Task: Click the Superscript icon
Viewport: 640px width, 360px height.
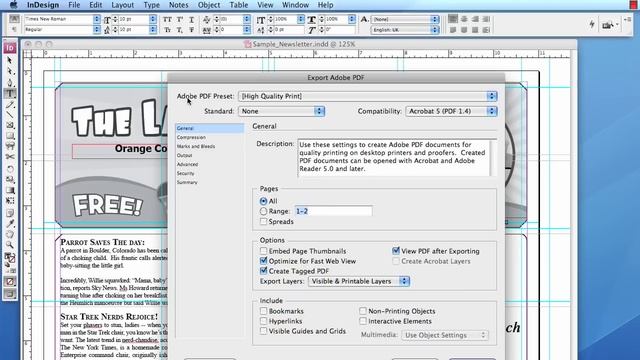Action: [180, 19]
